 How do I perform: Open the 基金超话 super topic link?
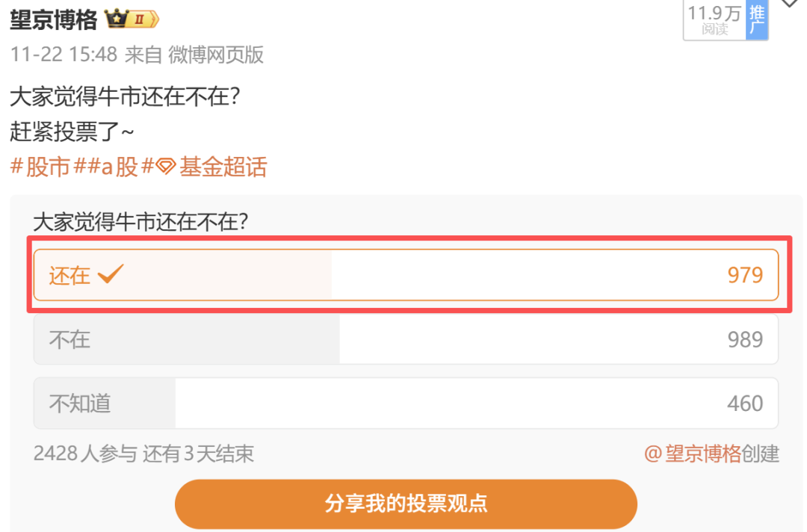click(222, 167)
